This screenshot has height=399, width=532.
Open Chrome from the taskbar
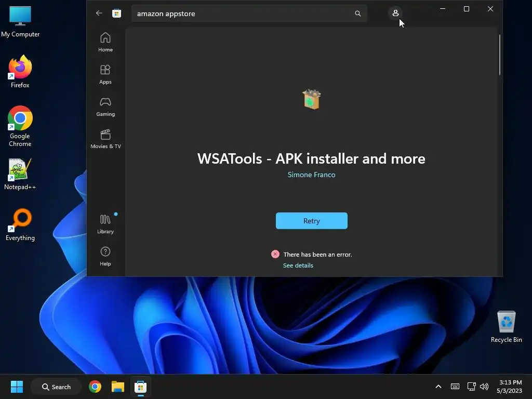95,387
